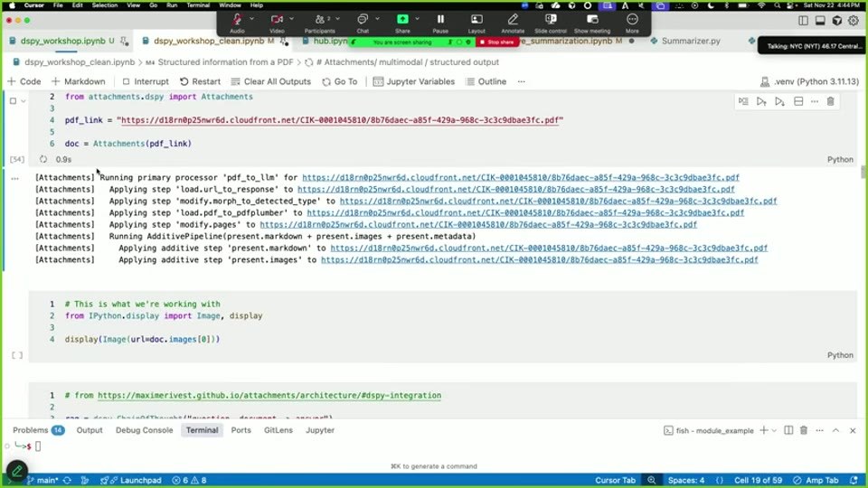Open Terminal menu in menu bar
The width and height of the screenshot is (868, 488).
click(x=198, y=5)
